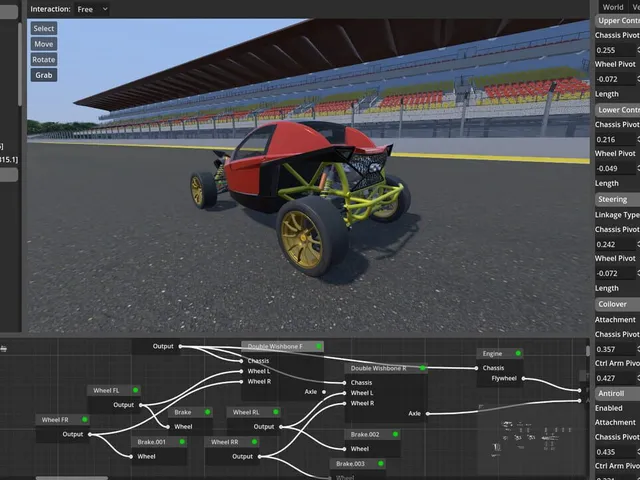Viewport: 640px width, 480px height.
Task: Click the Wheel R port on Double Wishbone R
Action: coord(345,403)
